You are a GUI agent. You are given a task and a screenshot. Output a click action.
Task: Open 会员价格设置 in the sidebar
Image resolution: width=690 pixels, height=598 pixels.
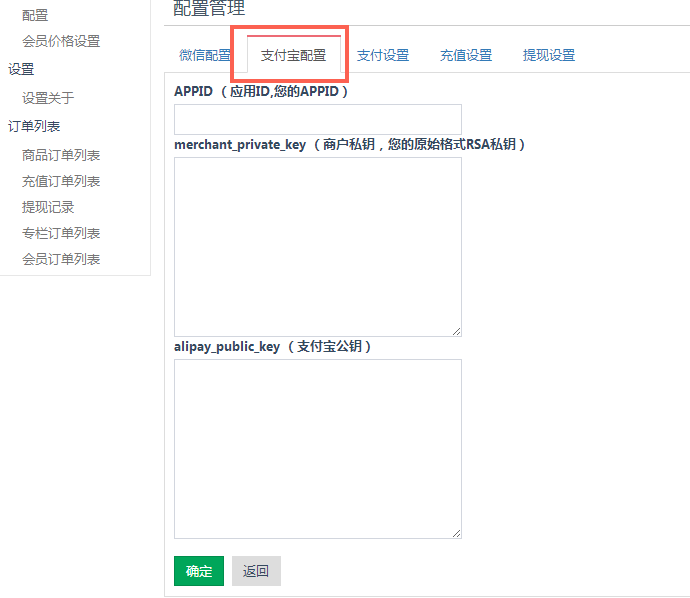(61, 41)
